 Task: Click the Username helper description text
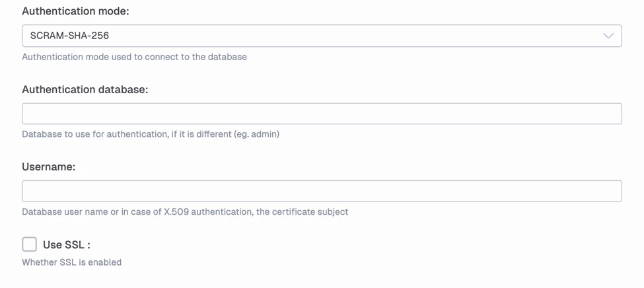(x=185, y=212)
